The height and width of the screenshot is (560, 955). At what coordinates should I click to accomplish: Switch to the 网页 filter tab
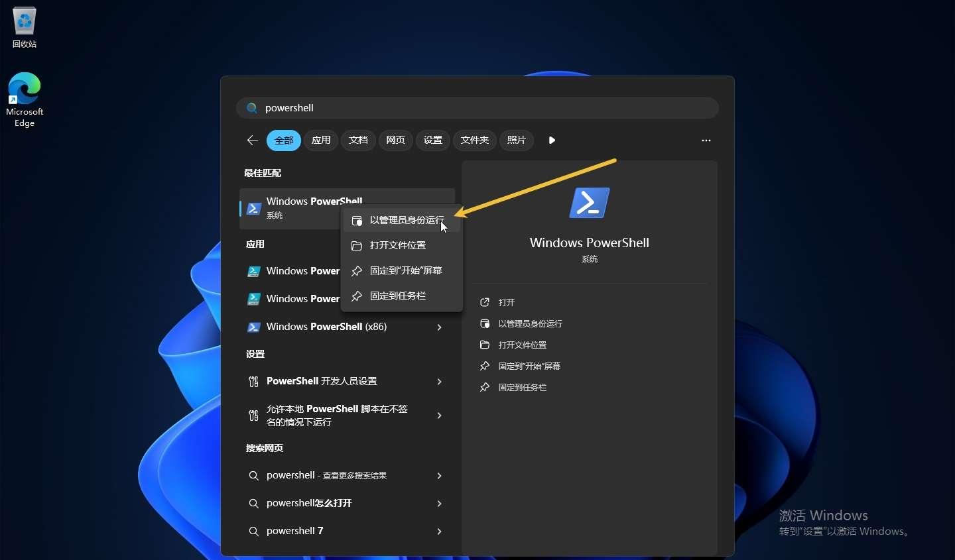[395, 140]
